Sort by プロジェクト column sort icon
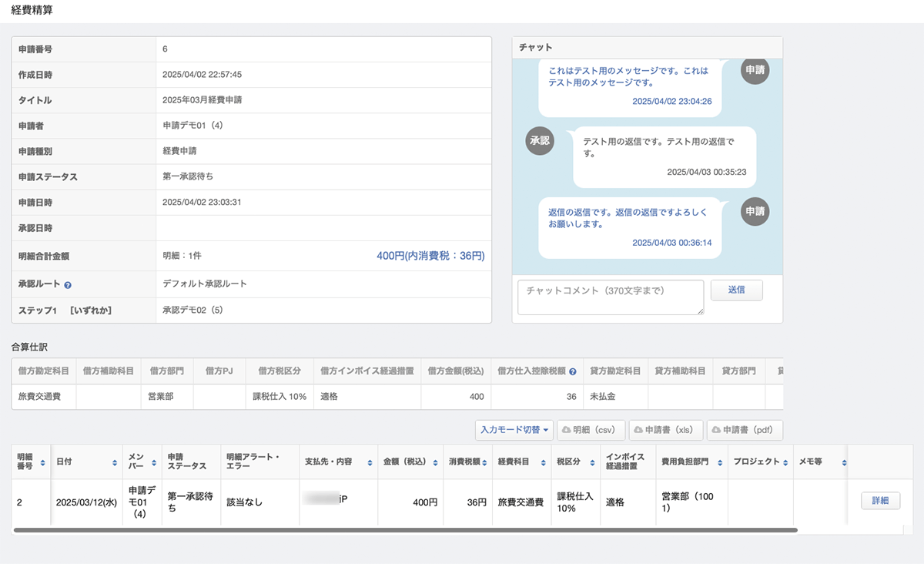This screenshot has width=924, height=564. tap(785, 462)
